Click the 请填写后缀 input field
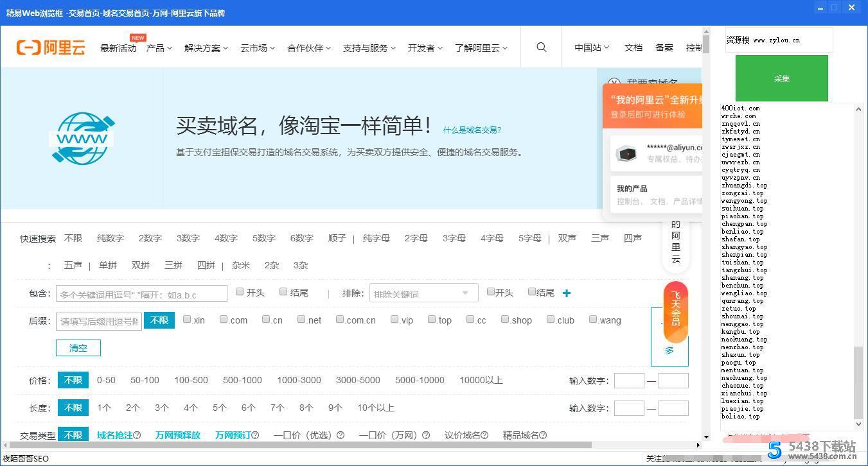868x466 pixels. click(98, 320)
